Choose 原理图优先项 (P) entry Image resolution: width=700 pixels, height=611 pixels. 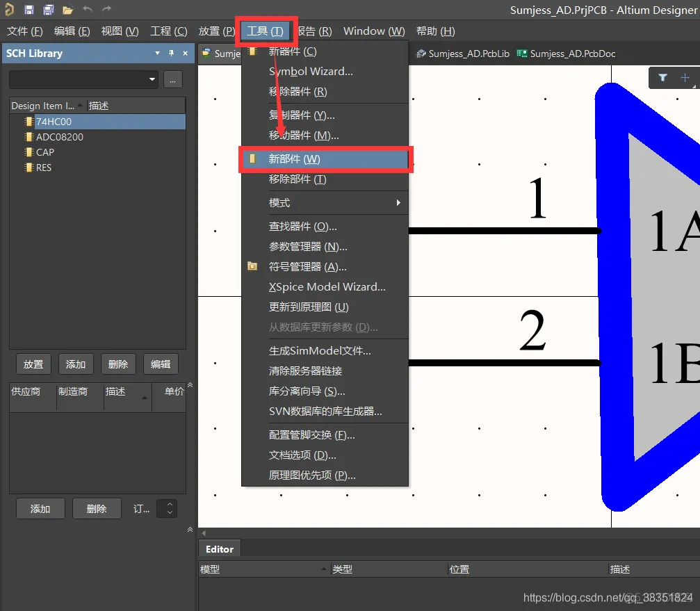tap(325, 475)
